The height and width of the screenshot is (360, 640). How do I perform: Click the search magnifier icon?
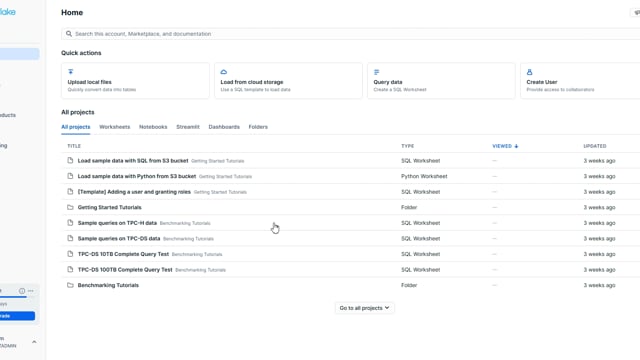point(69,34)
